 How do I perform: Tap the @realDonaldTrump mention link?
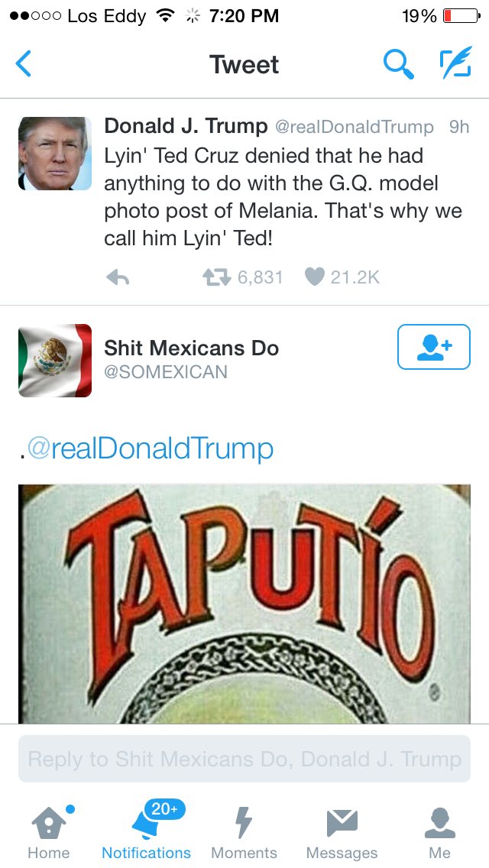click(x=150, y=449)
